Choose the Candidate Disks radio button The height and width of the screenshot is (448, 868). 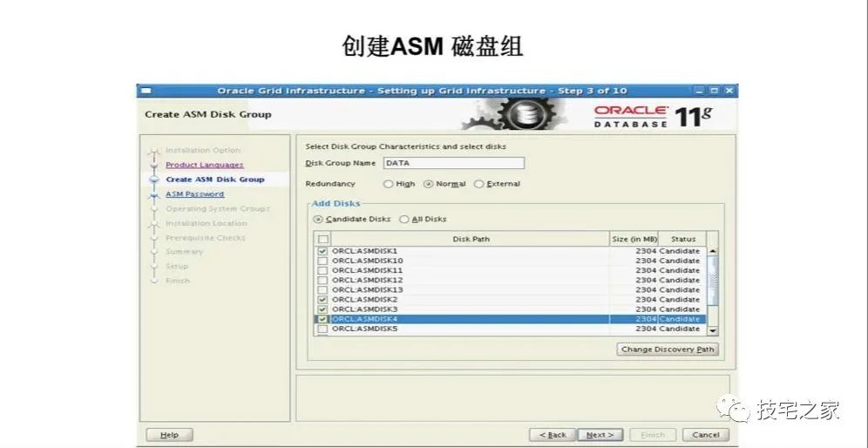point(318,220)
